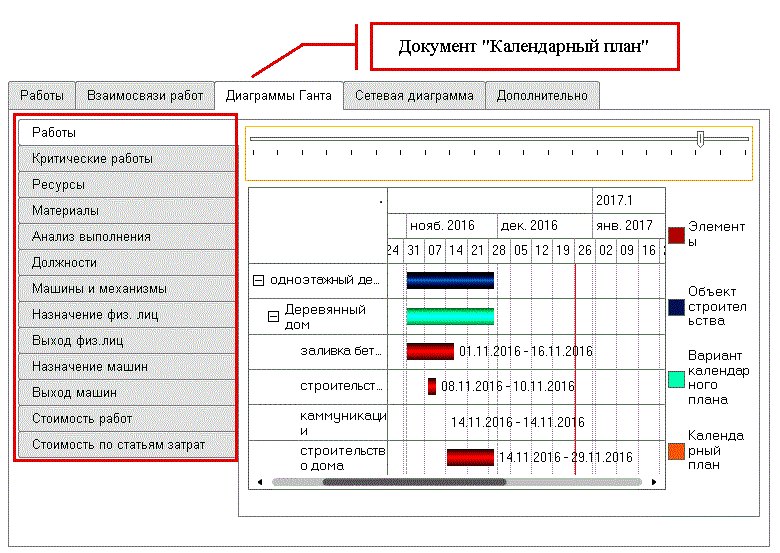Collapse the одноэтажный дом tree row

[259, 281]
